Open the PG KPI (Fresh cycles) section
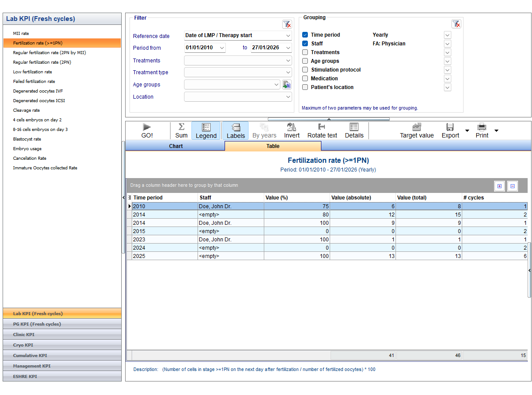Image resolution: width=532 pixels, height=395 pixels. point(62,324)
